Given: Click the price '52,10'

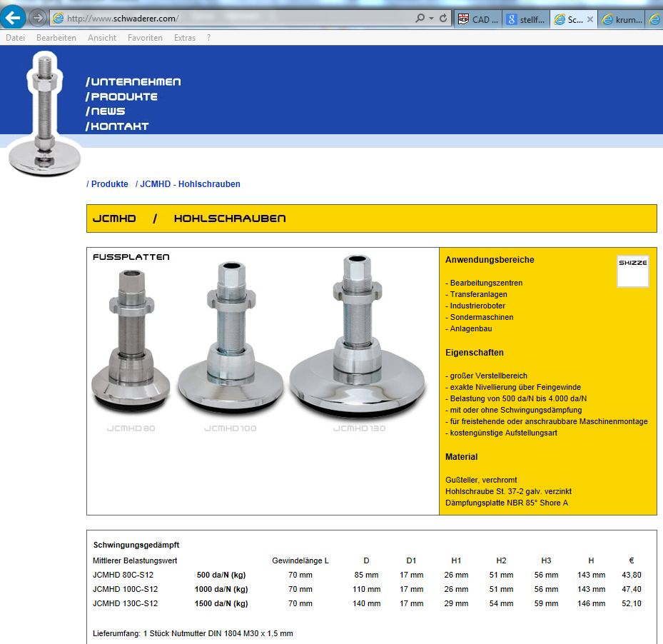Looking at the screenshot, I should (x=632, y=603).
